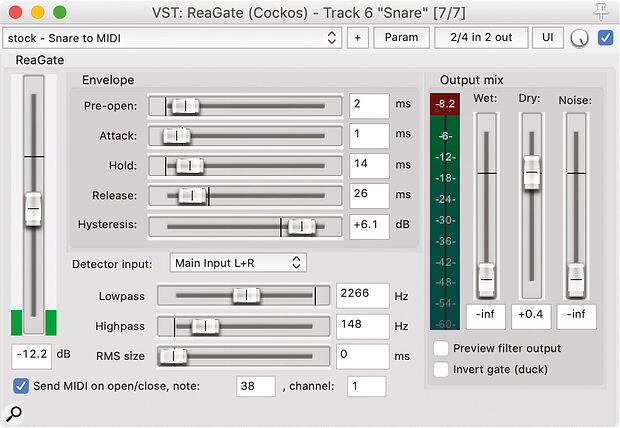Click the Dry output fader handle
Image resolution: width=620 pixels, height=428 pixels.
click(x=532, y=172)
